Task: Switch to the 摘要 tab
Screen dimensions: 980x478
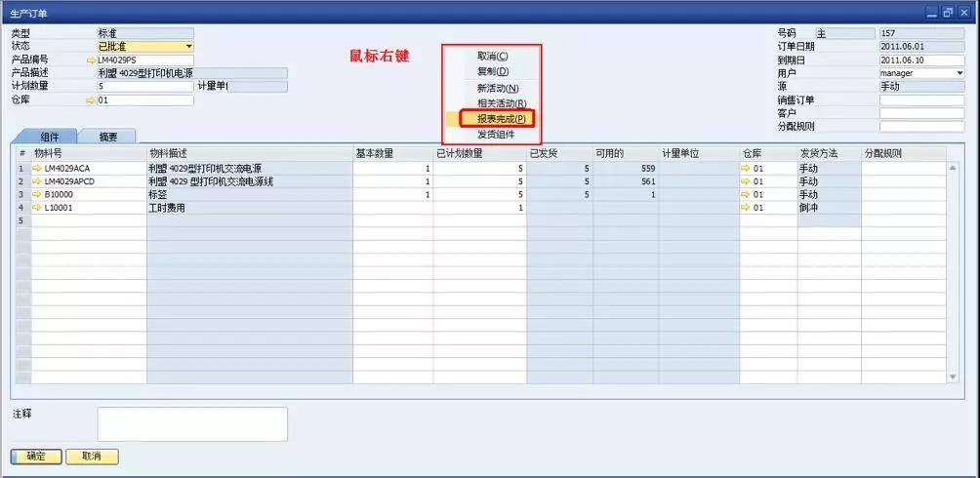Action: point(107,137)
